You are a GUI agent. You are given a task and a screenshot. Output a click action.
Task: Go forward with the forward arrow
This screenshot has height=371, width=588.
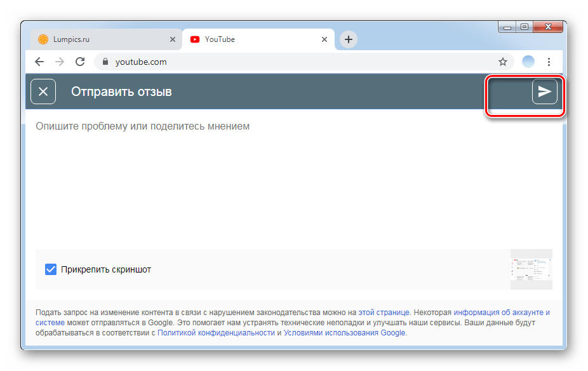(60, 62)
